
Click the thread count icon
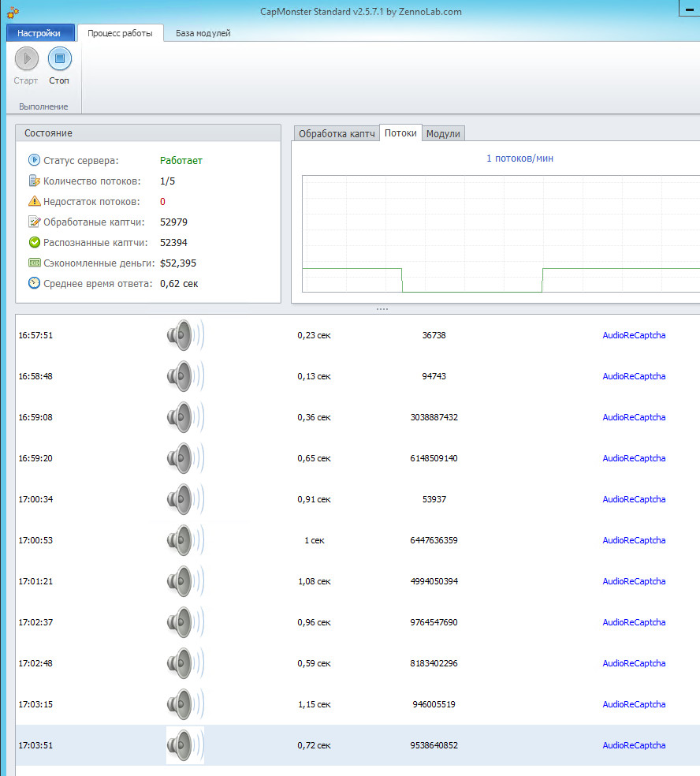(x=34, y=181)
